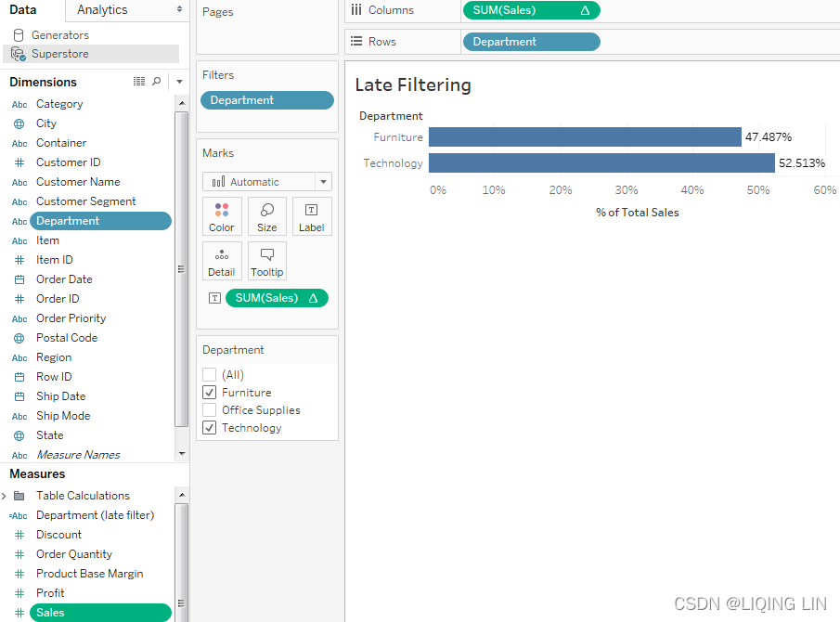The width and height of the screenshot is (840, 622).
Task: Select the Department dimension field
Action: coord(101,221)
